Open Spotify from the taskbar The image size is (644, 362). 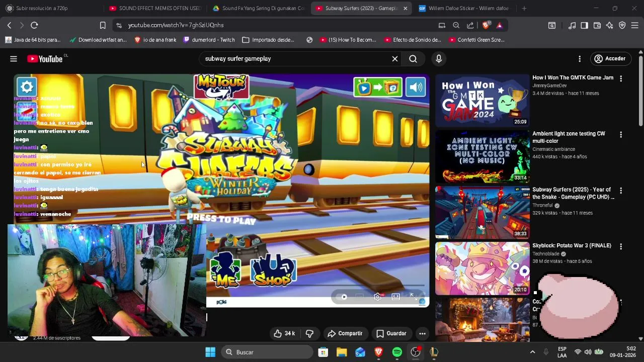coord(397,352)
